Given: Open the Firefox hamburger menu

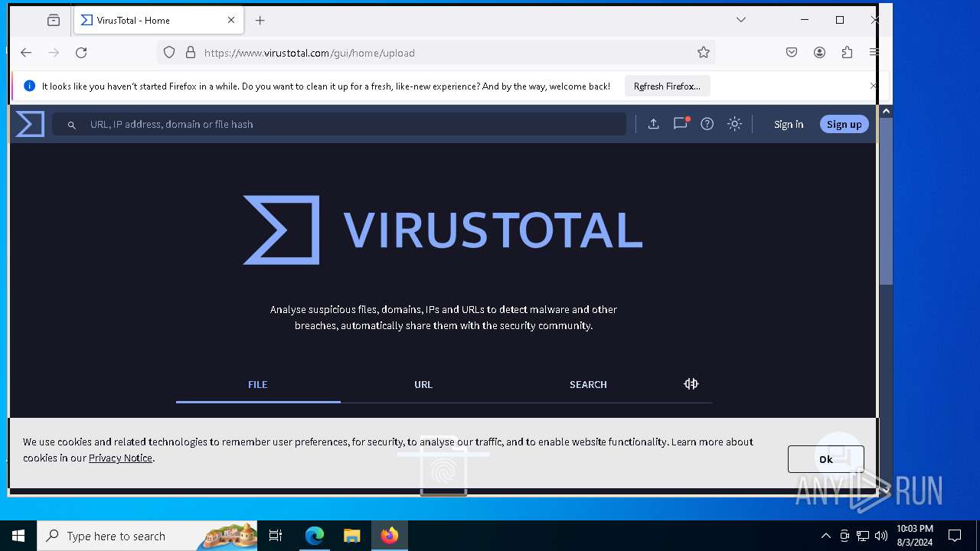Looking at the screenshot, I should coord(874,53).
